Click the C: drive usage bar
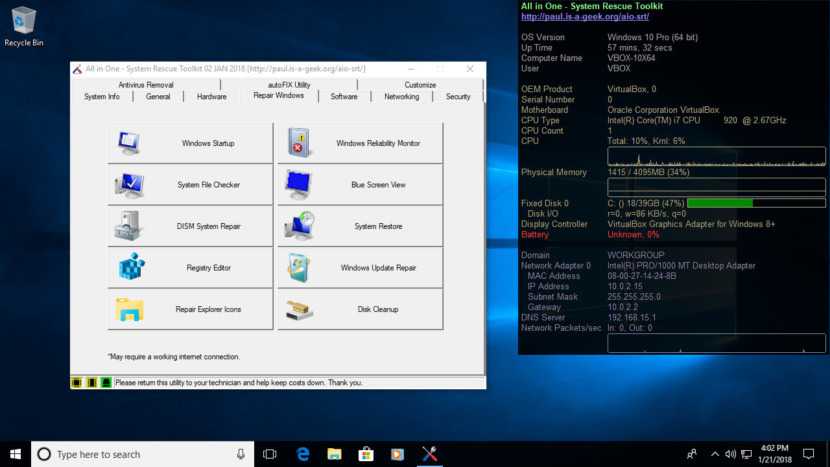The height and width of the screenshot is (467, 830). coord(756,203)
